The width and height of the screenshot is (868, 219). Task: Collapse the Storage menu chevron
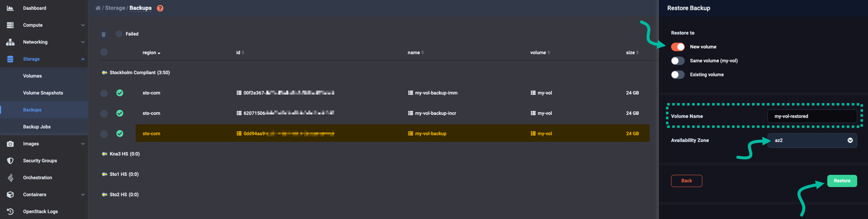pos(83,59)
